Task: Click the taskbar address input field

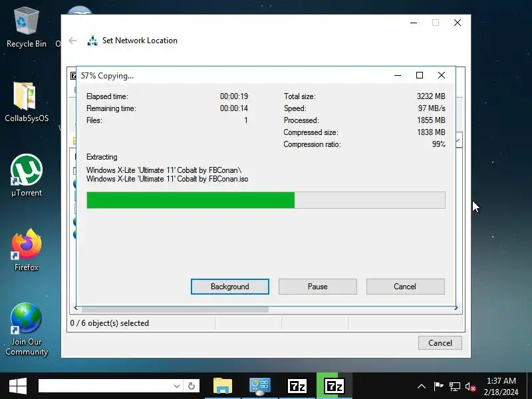Action: 105,386
